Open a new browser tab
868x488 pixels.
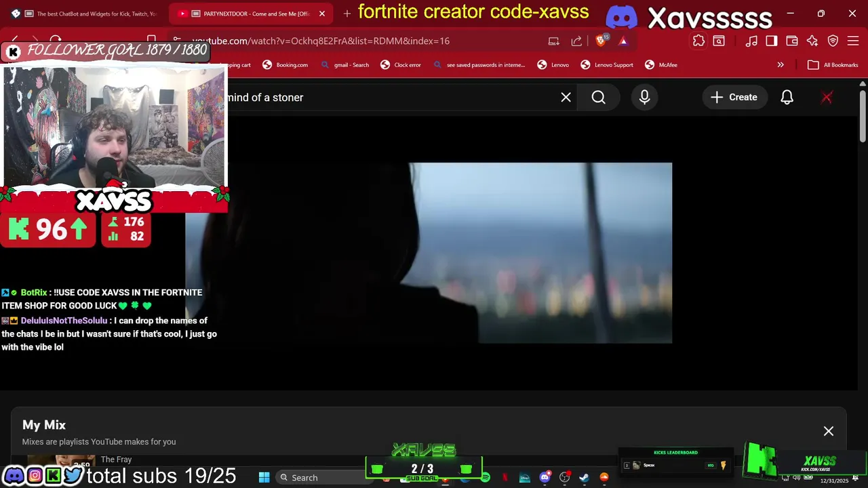pos(347,14)
